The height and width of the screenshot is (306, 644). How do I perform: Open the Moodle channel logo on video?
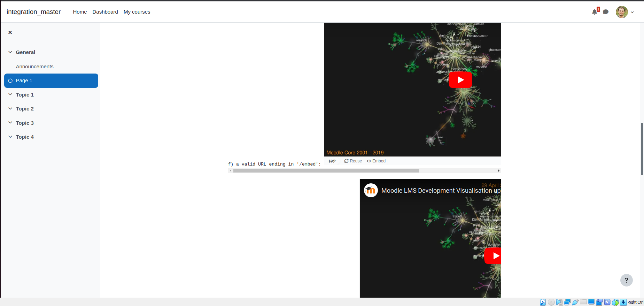[x=371, y=190]
